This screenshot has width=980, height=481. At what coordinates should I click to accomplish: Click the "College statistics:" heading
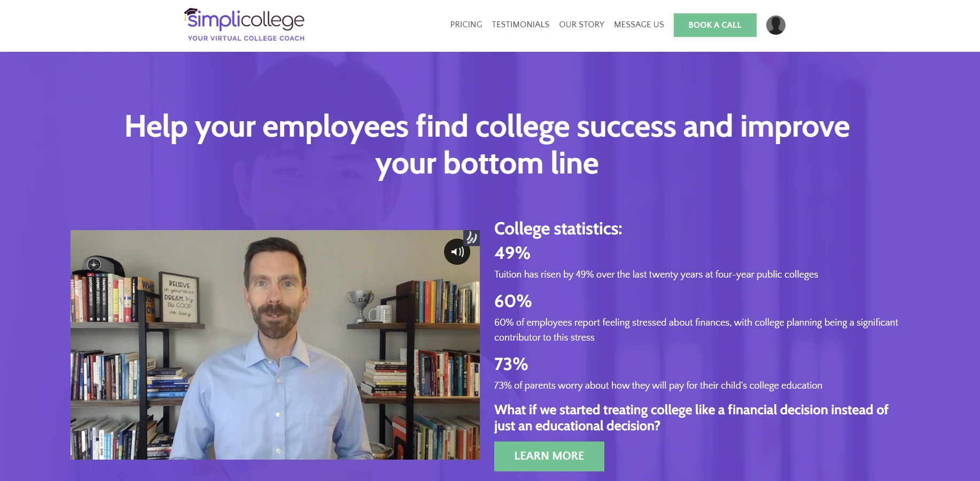[x=558, y=228]
